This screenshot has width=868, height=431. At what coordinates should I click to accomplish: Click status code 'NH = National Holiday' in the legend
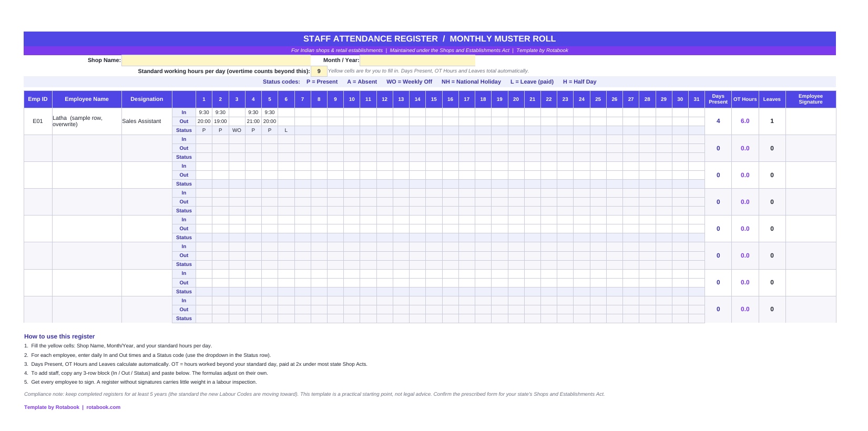[x=471, y=82]
